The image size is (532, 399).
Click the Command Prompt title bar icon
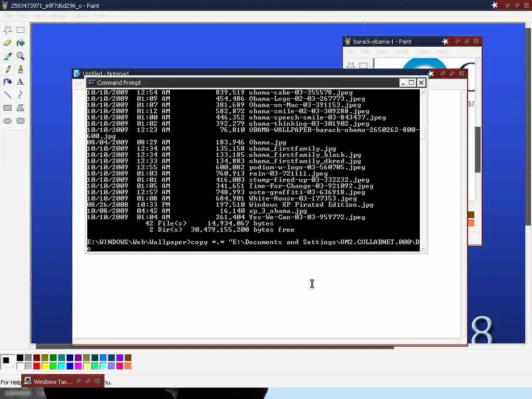click(91, 83)
